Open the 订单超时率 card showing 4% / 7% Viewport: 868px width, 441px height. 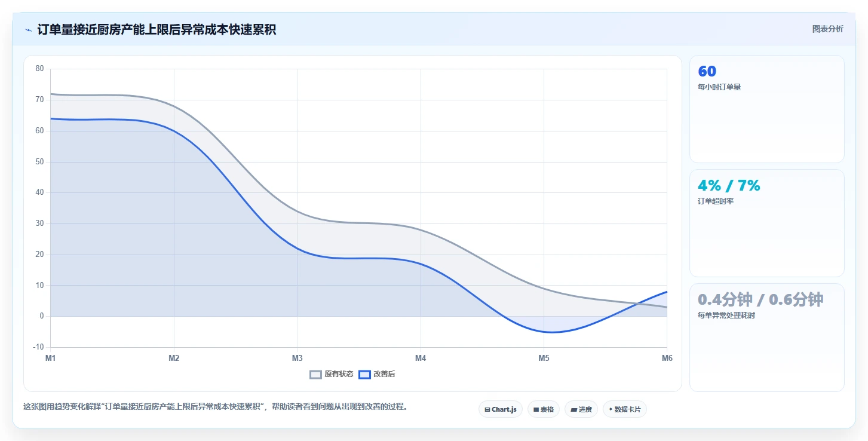click(x=767, y=223)
